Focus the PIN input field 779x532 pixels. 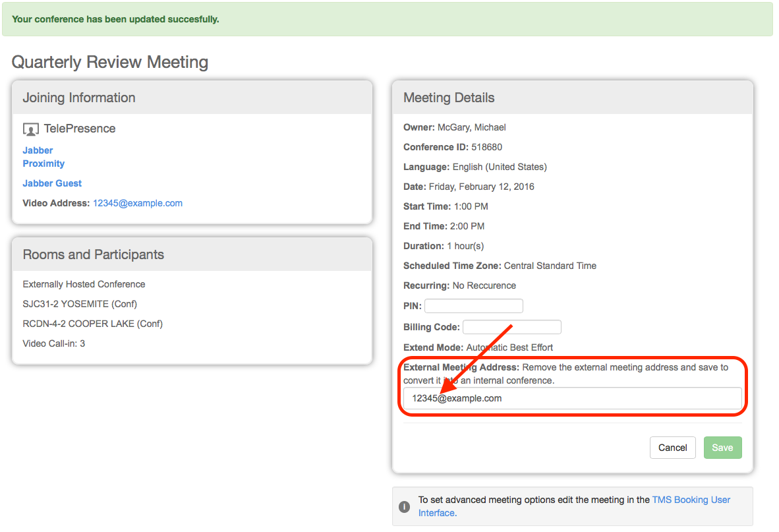pyautogui.click(x=474, y=306)
